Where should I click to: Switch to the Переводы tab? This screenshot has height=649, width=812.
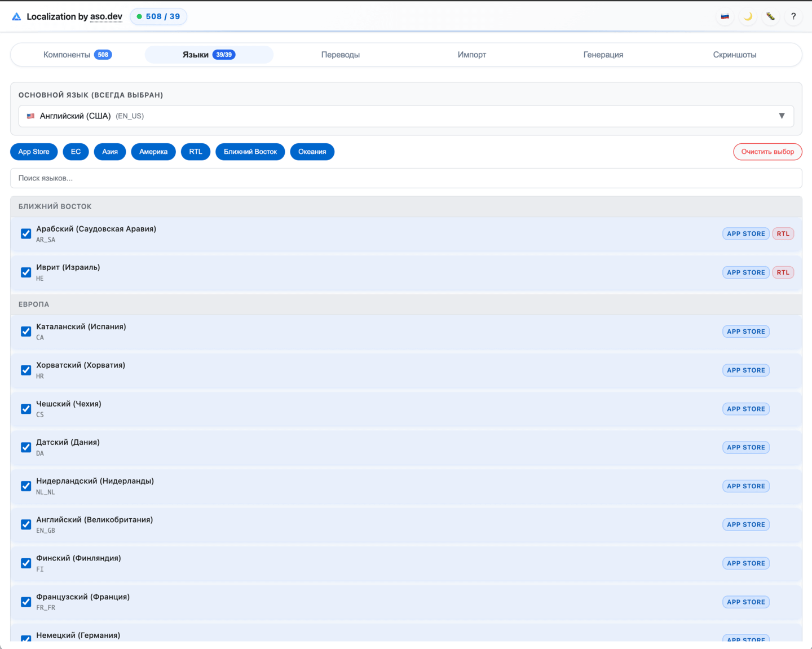(340, 55)
